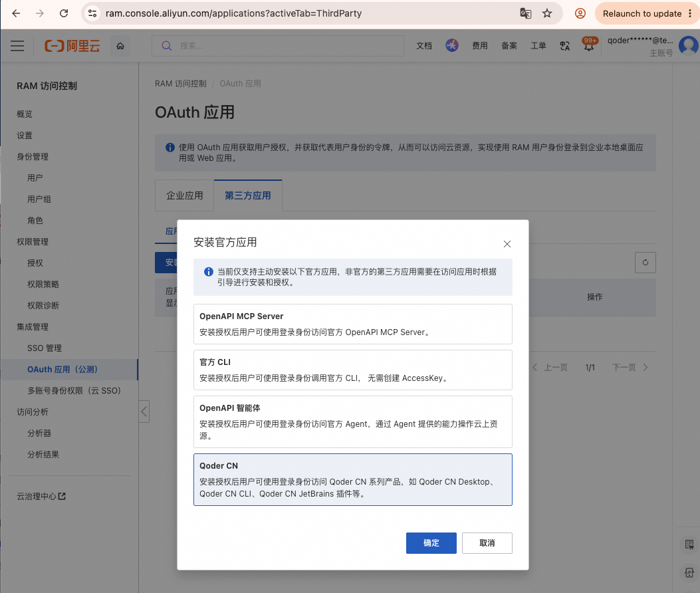Image resolution: width=700 pixels, height=593 pixels.
Task: Click the home icon in header
Action: (120, 46)
